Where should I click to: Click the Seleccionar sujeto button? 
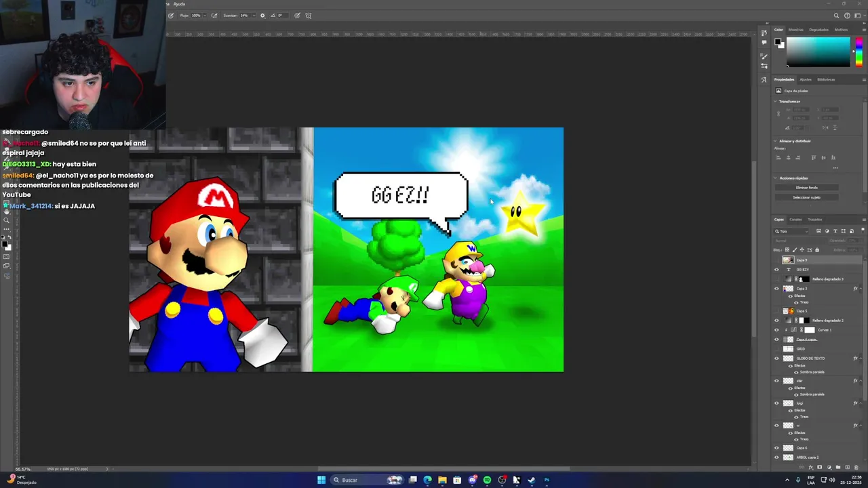click(806, 197)
